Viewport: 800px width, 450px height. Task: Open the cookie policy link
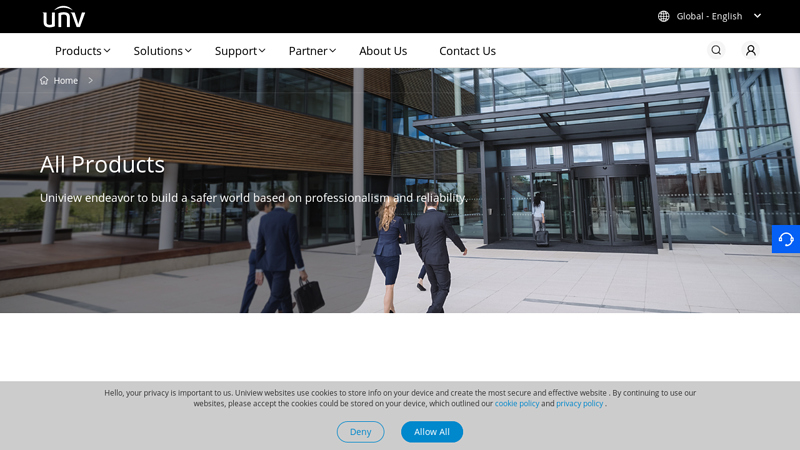click(517, 404)
